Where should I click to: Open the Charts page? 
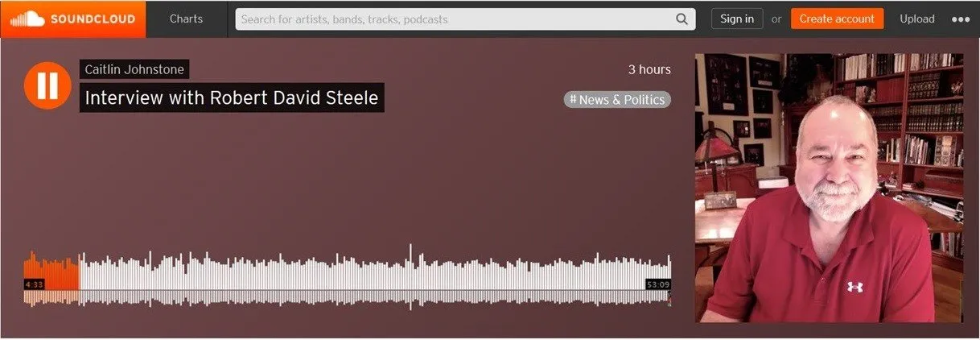click(x=186, y=19)
